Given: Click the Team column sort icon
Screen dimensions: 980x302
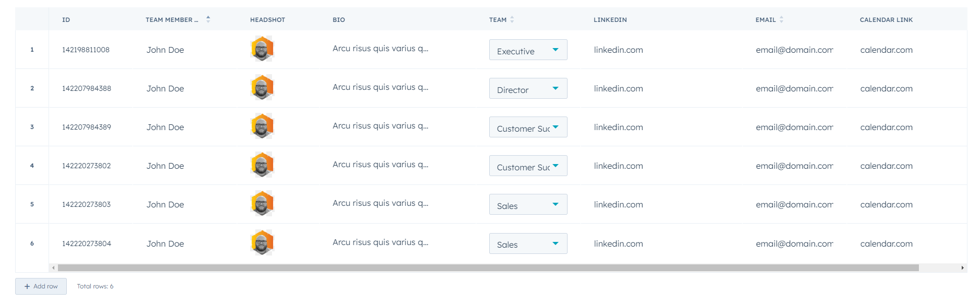Looking at the screenshot, I should point(512,19).
